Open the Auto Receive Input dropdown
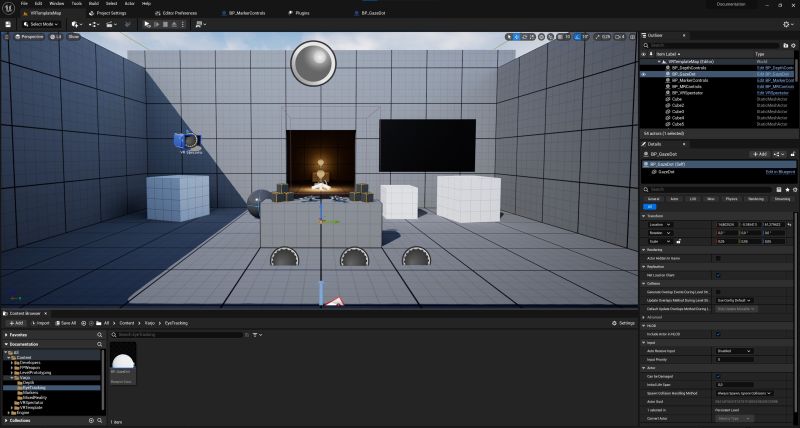 (734, 351)
